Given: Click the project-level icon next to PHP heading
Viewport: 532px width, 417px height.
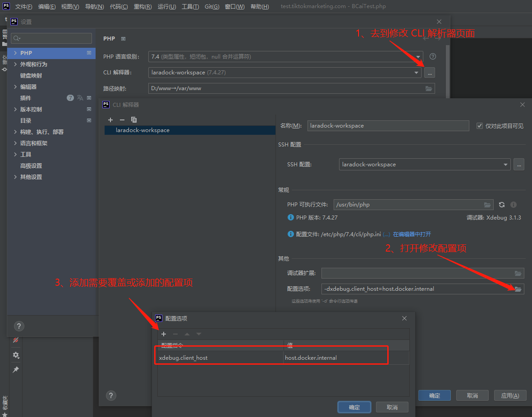Looking at the screenshot, I should [x=123, y=39].
